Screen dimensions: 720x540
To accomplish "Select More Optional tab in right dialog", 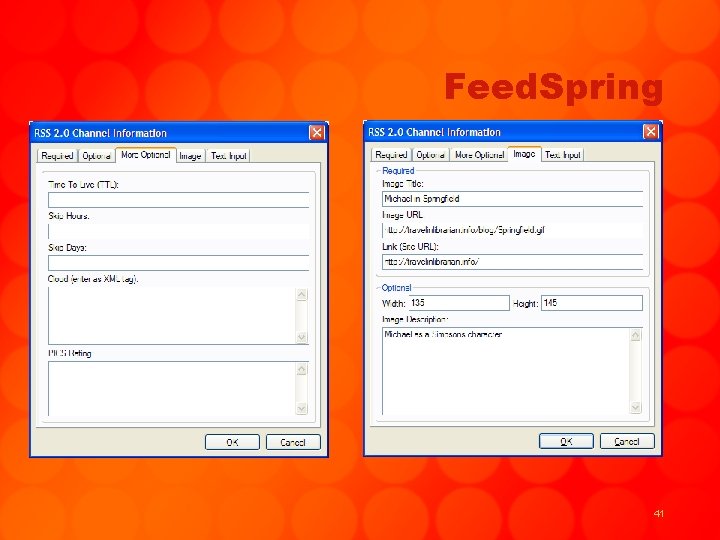I will pyautogui.click(x=479, y=155).
